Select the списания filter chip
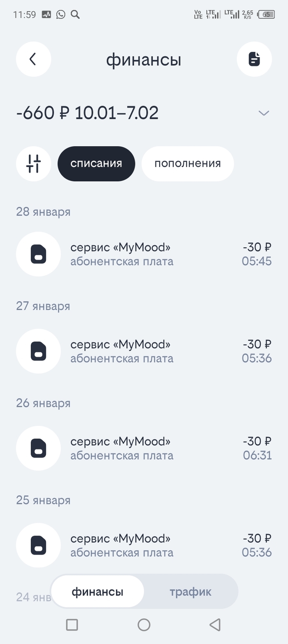This screenshot has width=288, height=644. tap(96, 164)
